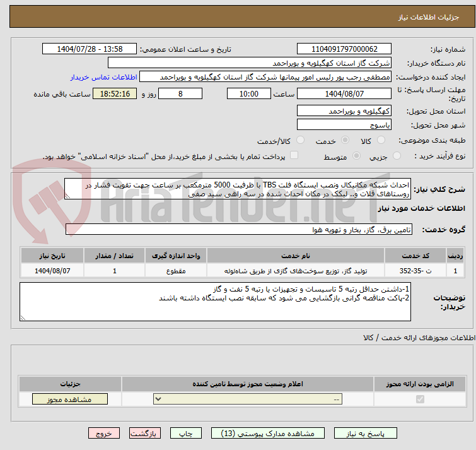Select the جزیی purchase type radio
The height and width of the screenshot is (450, 476).
[397, 156]
